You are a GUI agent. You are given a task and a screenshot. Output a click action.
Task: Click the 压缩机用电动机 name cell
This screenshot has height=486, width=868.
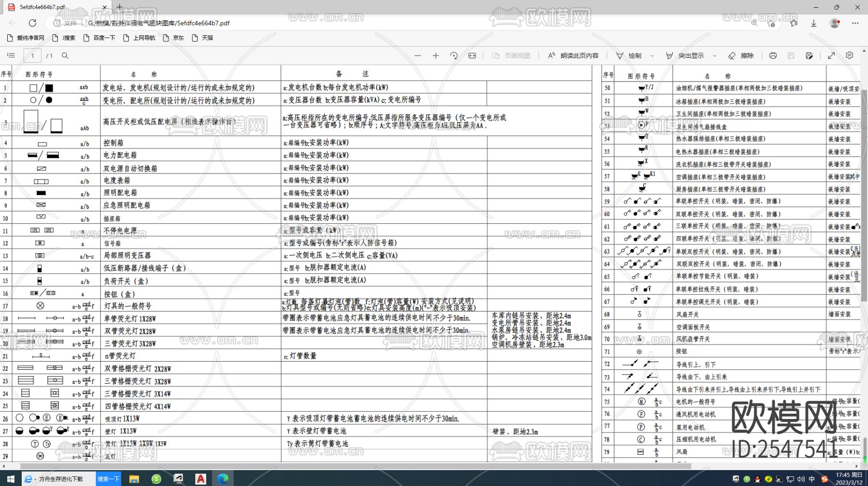(749, 439)
